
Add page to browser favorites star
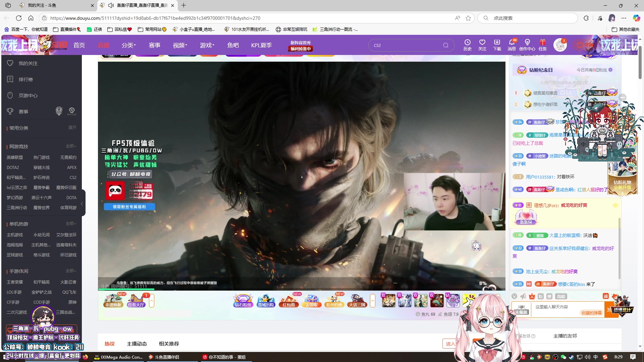[468, 18]
